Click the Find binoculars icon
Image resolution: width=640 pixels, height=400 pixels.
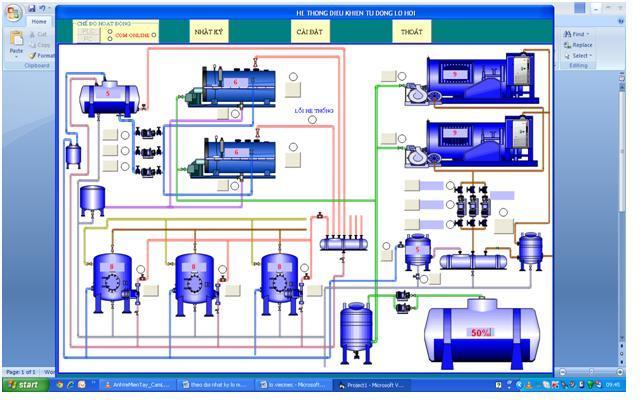566,34
